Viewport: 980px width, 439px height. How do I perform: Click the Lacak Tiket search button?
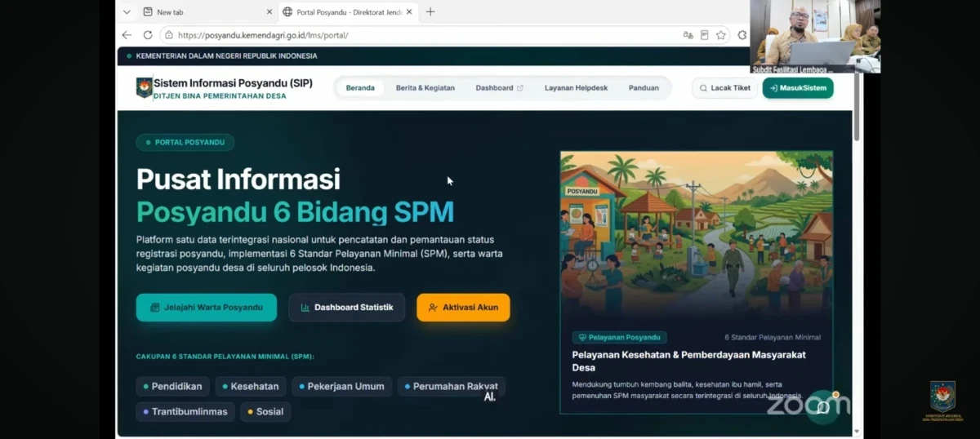pyautogui.click(x=725, y=88)
